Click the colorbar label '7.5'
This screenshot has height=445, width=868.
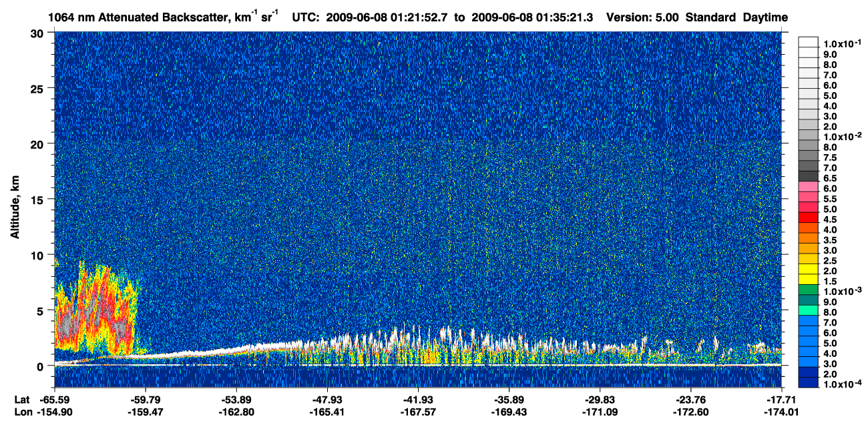pyautogui.click(x=831, y=157)
